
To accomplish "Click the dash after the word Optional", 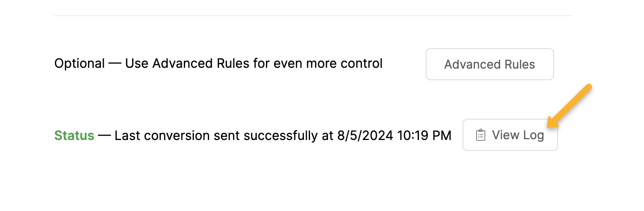I will click(115, 63).
